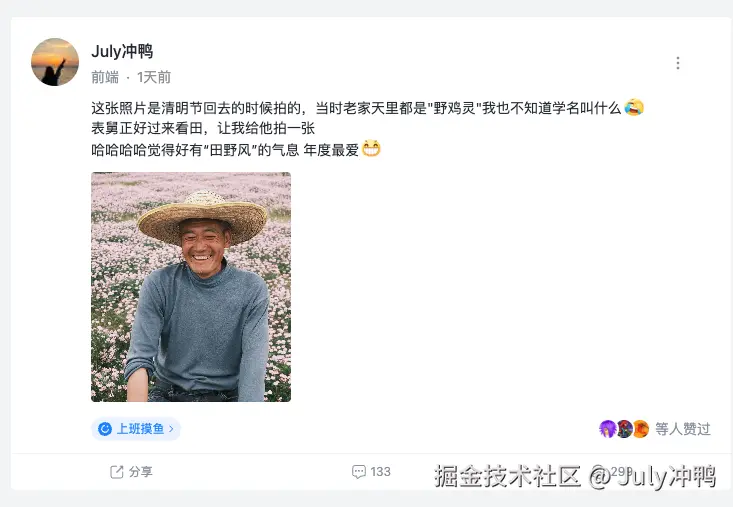
Task: Open the three-dot more options menu
Action: coord(677,63)
